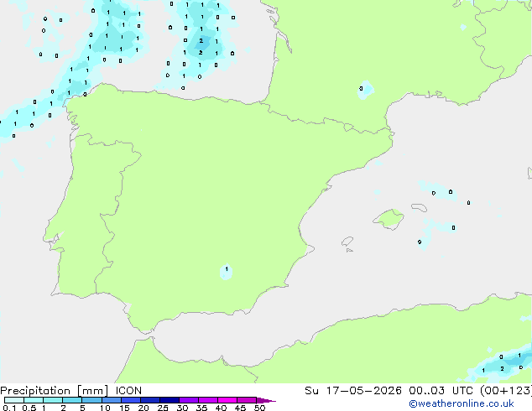Viewport: 532px width, 411px height.
Task: Select the 2–5 mm legend swatch
Action: tap(72, 400)
